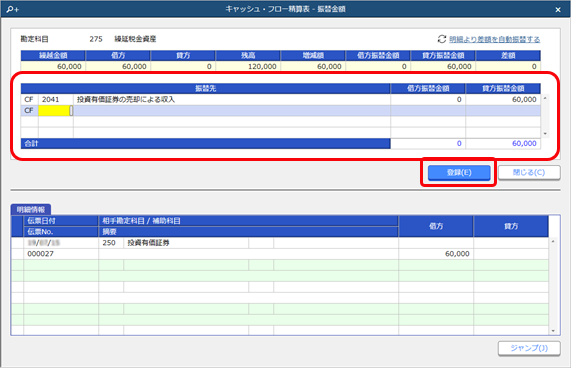The image size is (571, 368).
Task: Click the 0 debit amount in row 2041
Action: pos(428,99)
